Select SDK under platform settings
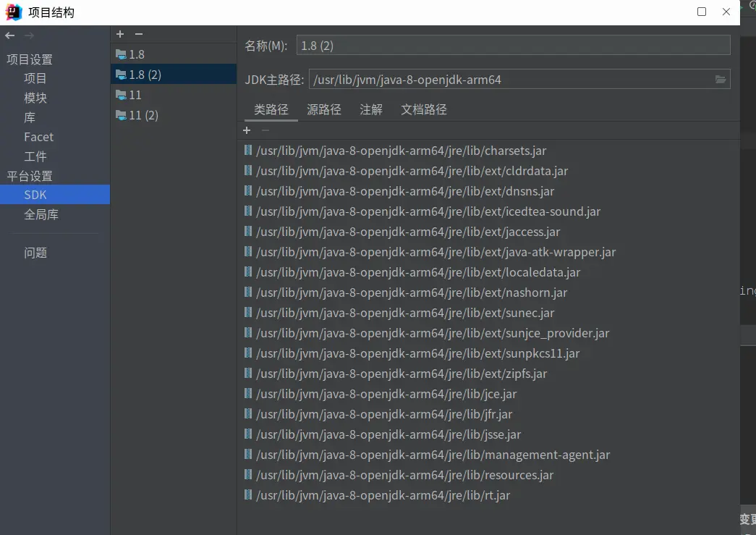 coord(55,195)
